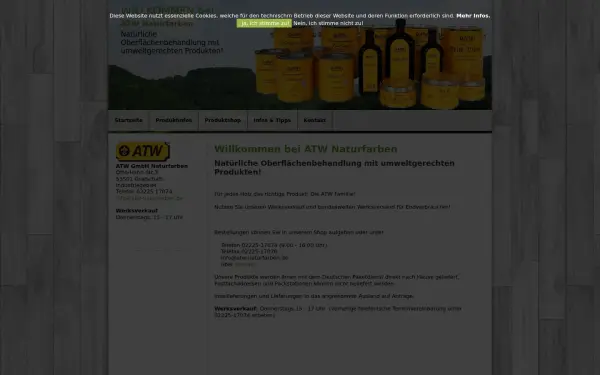Image resolution: width=600 pixels, height=375 pixels.
Task: Decline cookies via 'Nein, ich stimme nicht zu!'
Action: pos(328,23)
